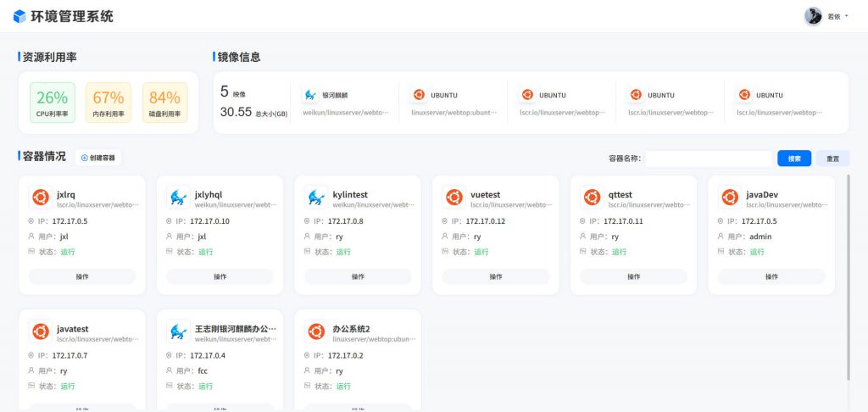Click the Kylin icon on jxlyhql container

pyautogui.click(x=177, y=198)
